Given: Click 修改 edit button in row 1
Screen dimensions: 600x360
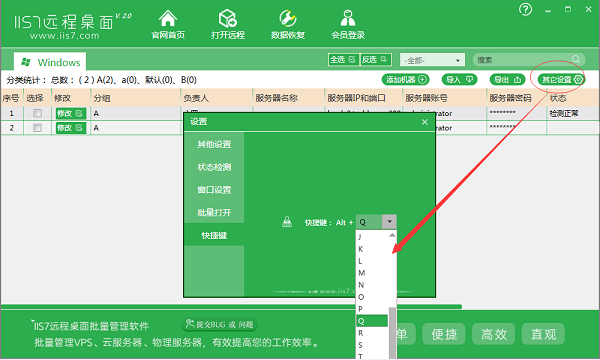Looking at the screenshot, I should click(70, 113).
